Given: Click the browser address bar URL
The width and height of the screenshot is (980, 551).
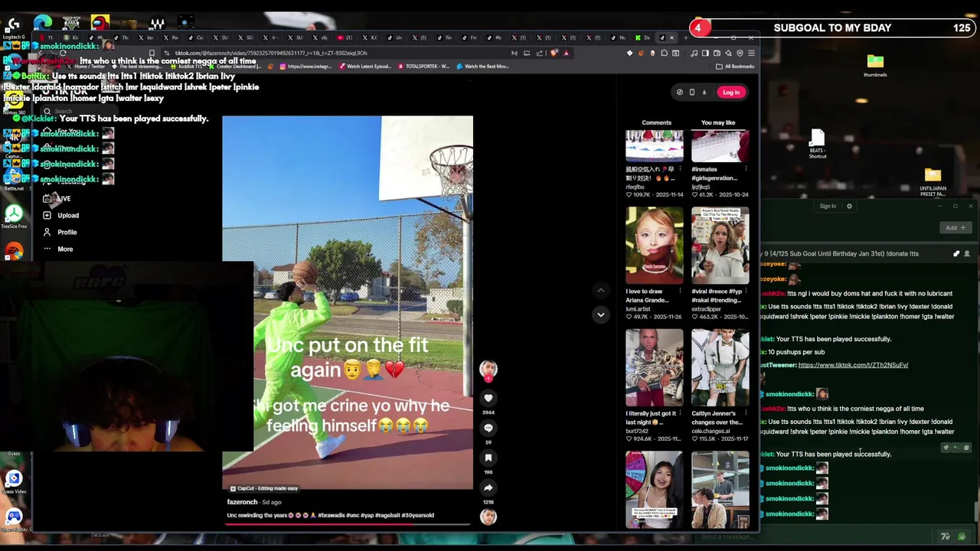Looking at the screenshot, I should pyautogui.click(x=271, y=53).
